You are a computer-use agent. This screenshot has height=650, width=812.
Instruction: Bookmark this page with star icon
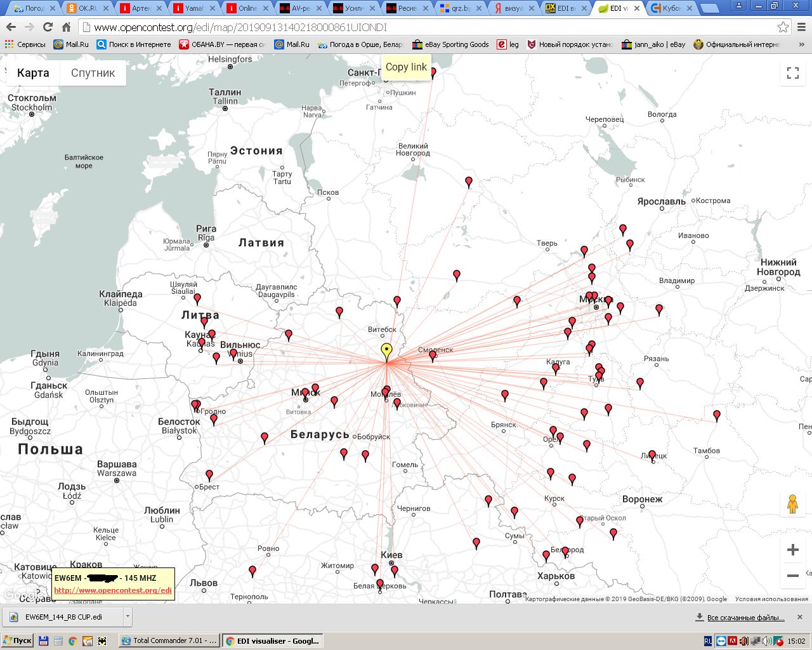click(783, 27)
